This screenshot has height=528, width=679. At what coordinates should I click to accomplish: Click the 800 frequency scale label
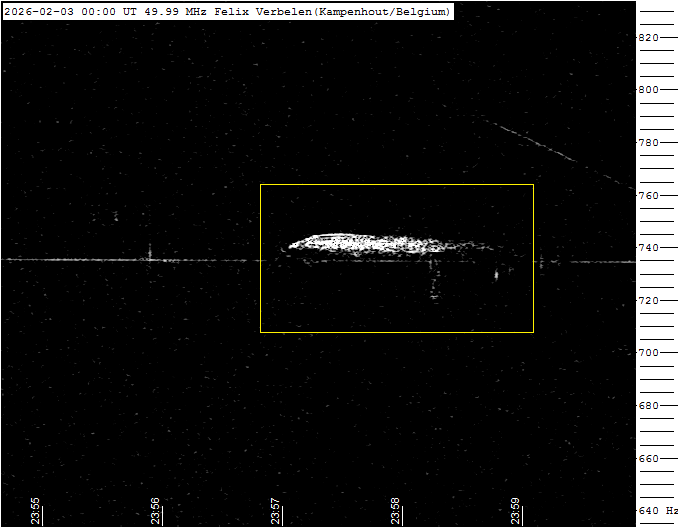[x=649, y=89]
